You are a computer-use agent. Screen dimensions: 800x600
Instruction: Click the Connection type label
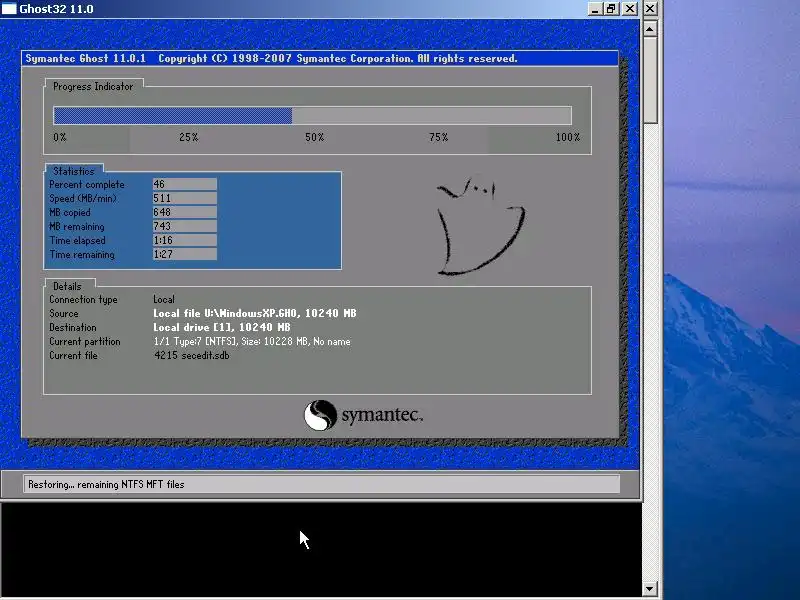(x=83, y=299)
